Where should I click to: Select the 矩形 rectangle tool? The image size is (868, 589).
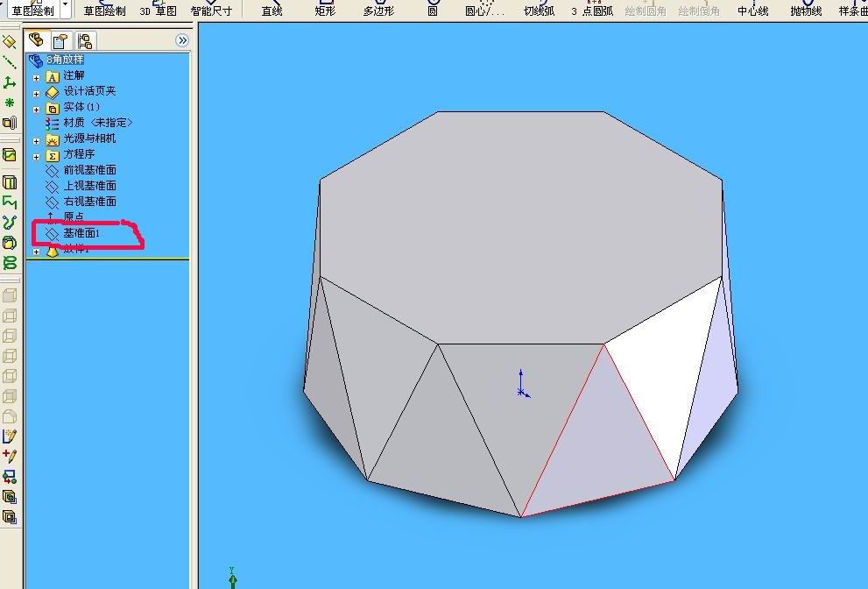[x=325, y=9]
